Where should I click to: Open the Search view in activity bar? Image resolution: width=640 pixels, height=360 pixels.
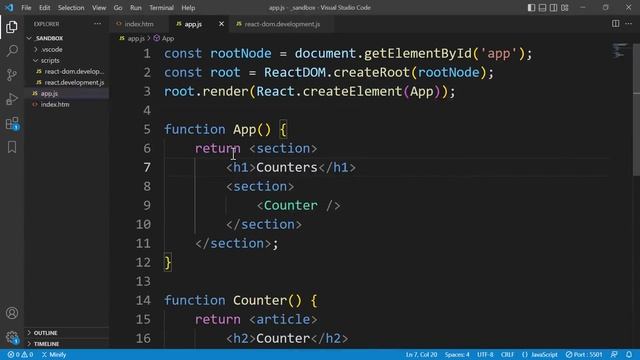12,51
